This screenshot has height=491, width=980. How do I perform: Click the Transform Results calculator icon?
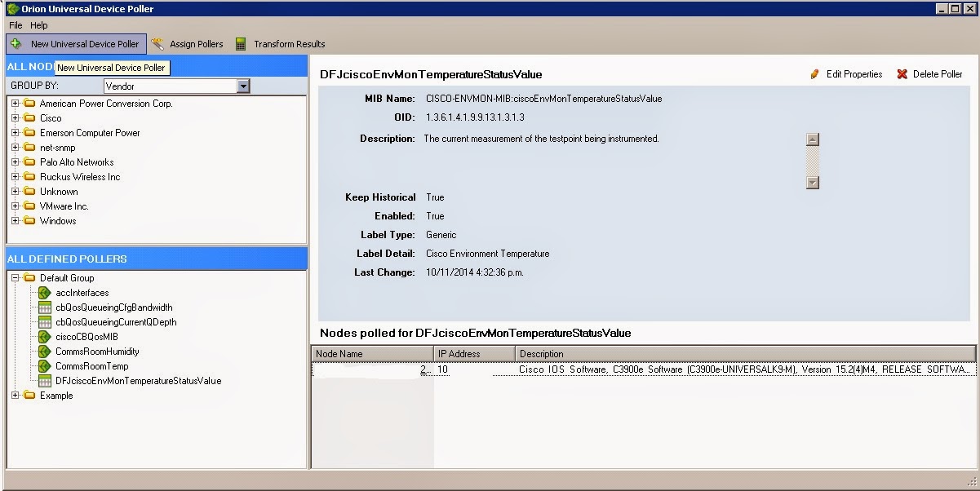click(x=241, y=44)
